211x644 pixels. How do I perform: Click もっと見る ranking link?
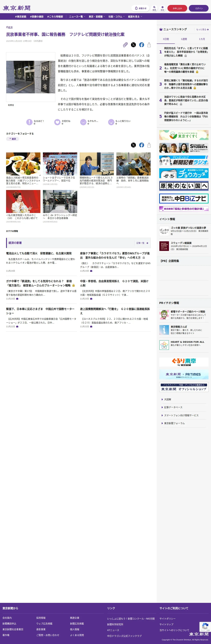coord(202,29)
